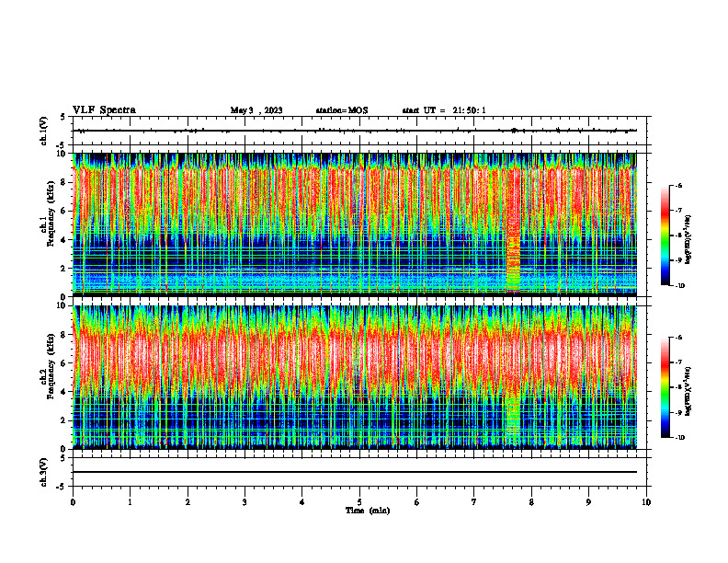Click time axis tick label "1"
The height and width of the screenshot is (563, 728).
click(x=130, y=502)
